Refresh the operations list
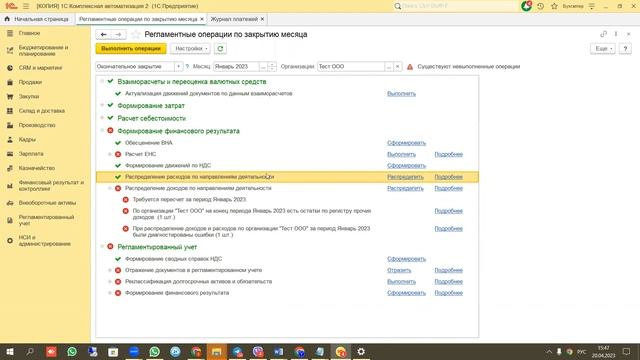640x360 pixels. point(220,49)
